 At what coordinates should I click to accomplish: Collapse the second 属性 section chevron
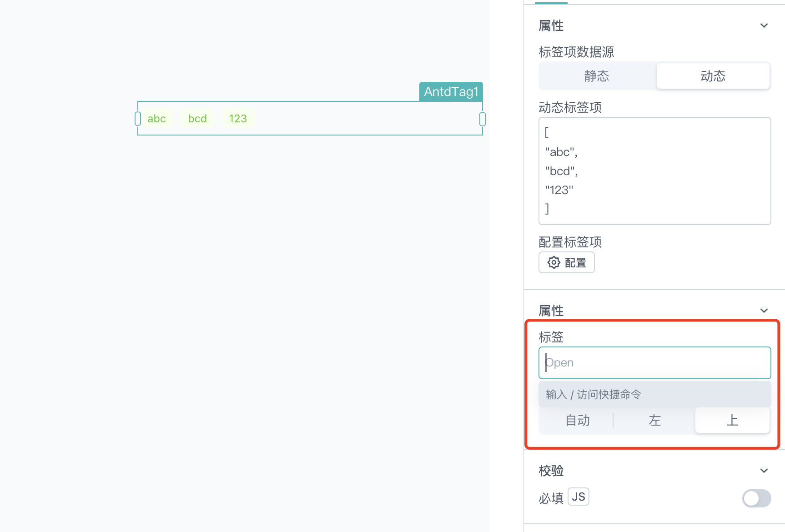point(764,311)
